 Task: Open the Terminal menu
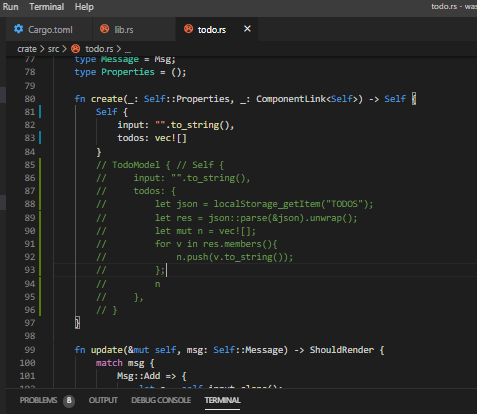46,7
